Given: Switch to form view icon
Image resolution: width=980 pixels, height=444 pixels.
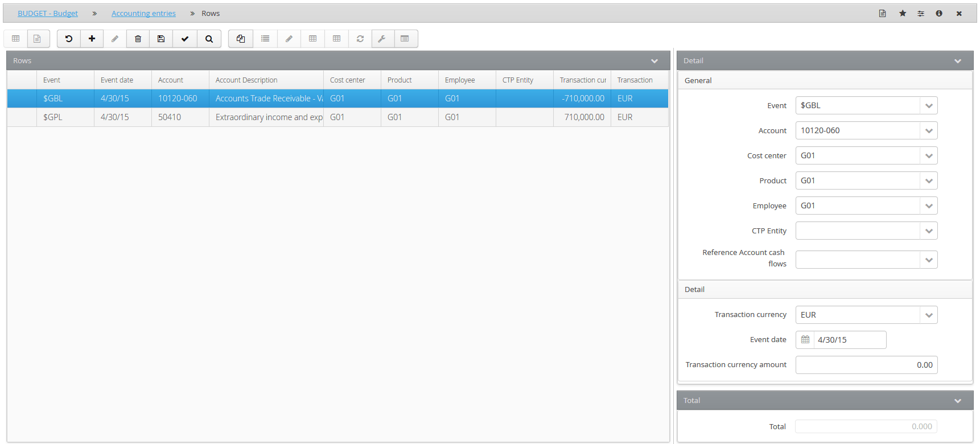Looking at the screenshot, I should pos(37,39).
